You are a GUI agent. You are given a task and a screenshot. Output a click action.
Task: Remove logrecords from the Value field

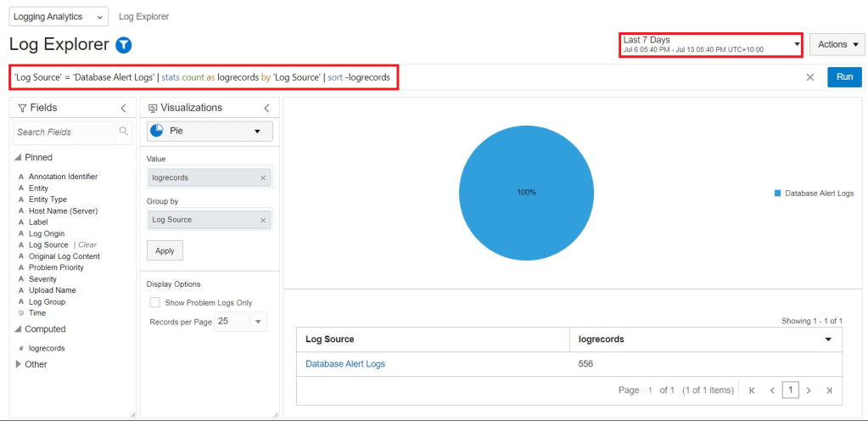tap(263, 177)
